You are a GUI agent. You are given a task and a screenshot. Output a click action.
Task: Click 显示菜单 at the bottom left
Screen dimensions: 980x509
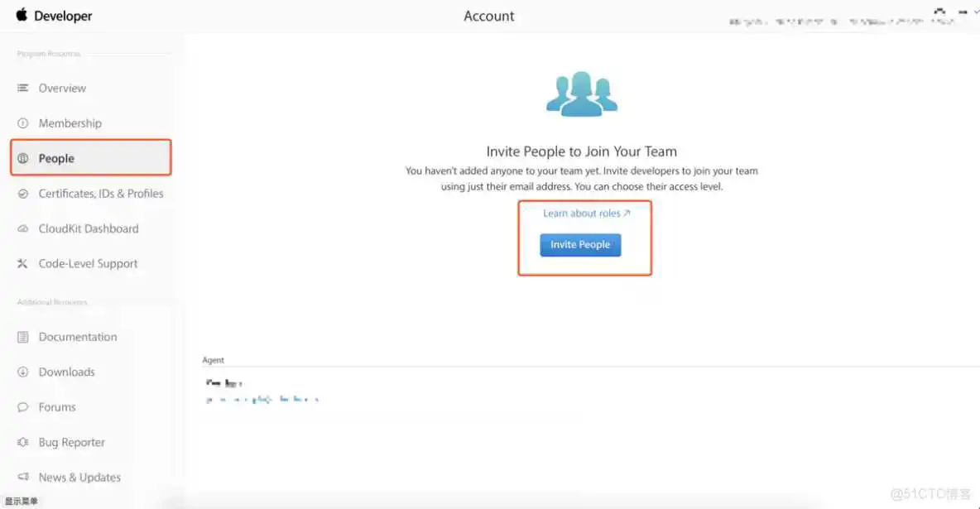[22, 500]
